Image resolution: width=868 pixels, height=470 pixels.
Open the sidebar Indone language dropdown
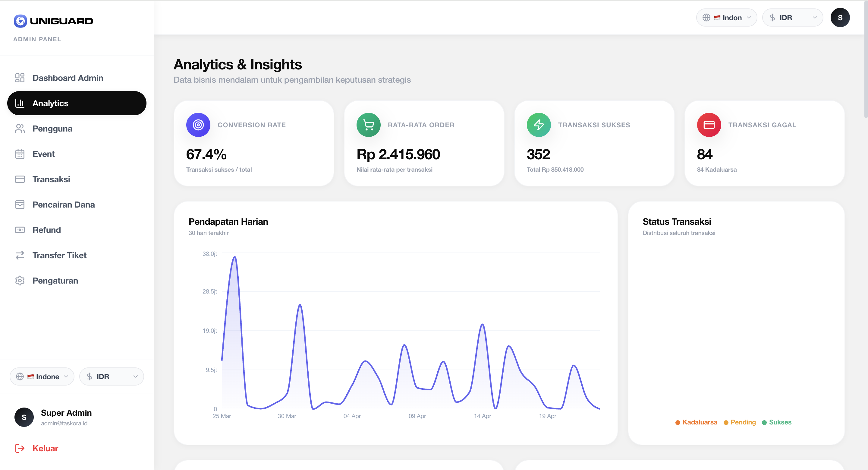pos(42,376)
